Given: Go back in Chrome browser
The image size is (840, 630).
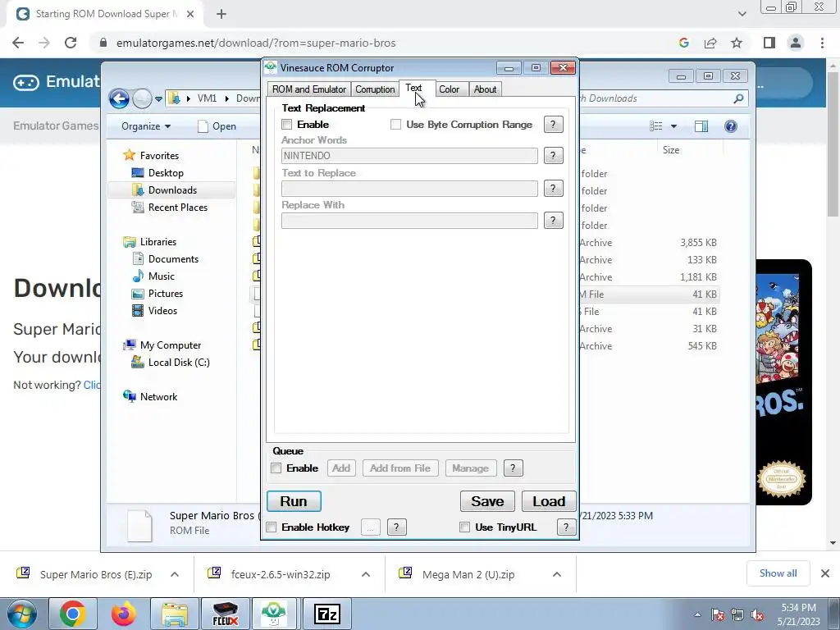Looking at the screenshot, I should click(18, 43).
